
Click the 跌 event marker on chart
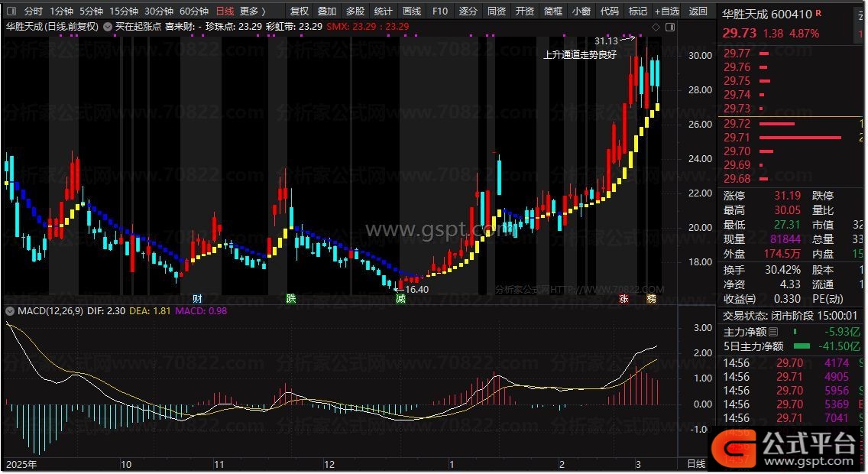click(290, 298)
